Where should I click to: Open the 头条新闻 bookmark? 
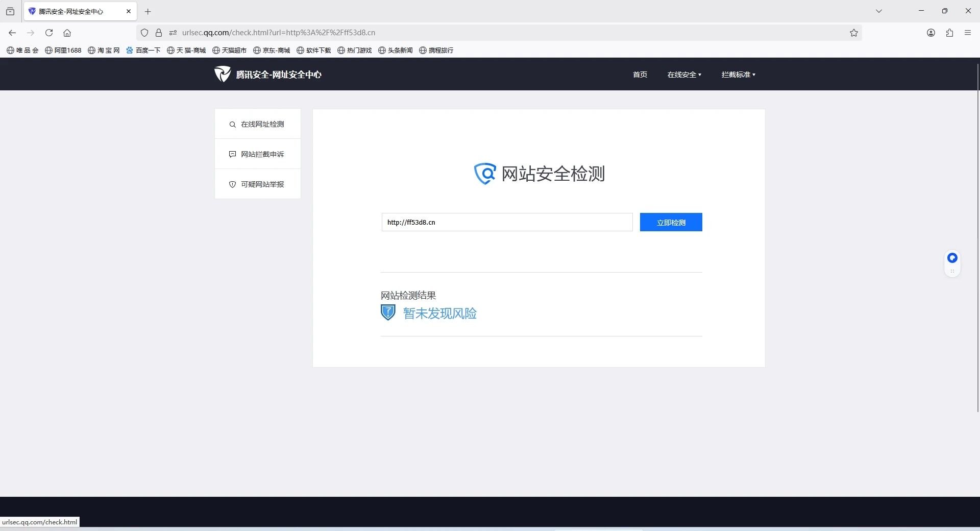(x=396, y=50)
